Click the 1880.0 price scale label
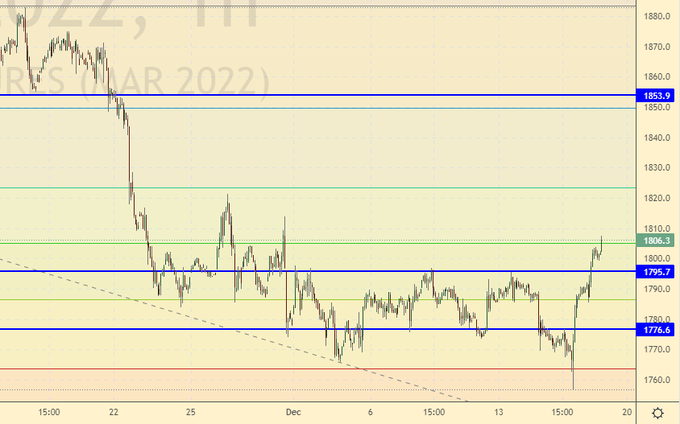 click(656, 16)
